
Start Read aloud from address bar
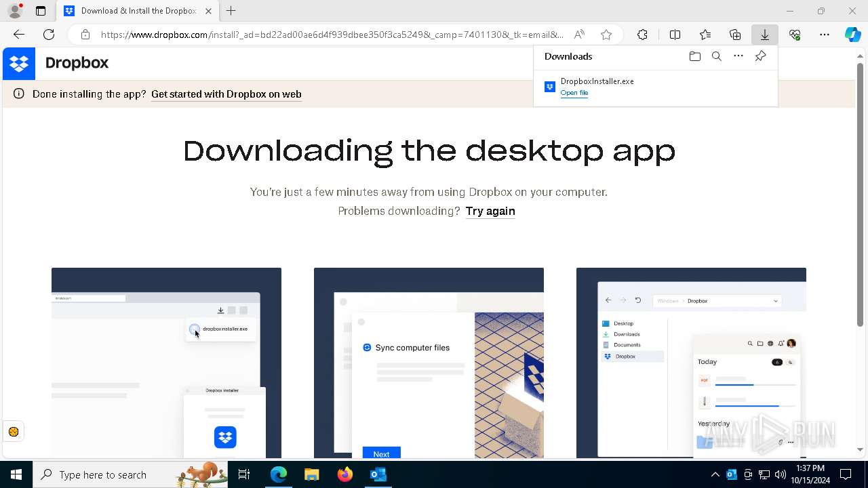[579, 35]
